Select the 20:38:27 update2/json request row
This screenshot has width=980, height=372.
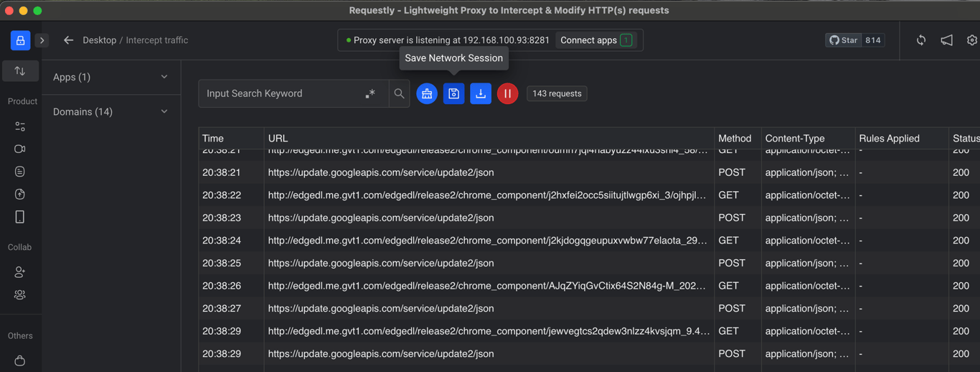click(590, 308)
